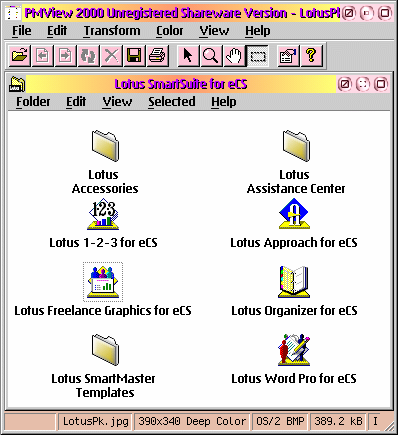Open the properties settings toolbar icon
The width and height of the screenshot is (398, 435).
coord(288,55)
